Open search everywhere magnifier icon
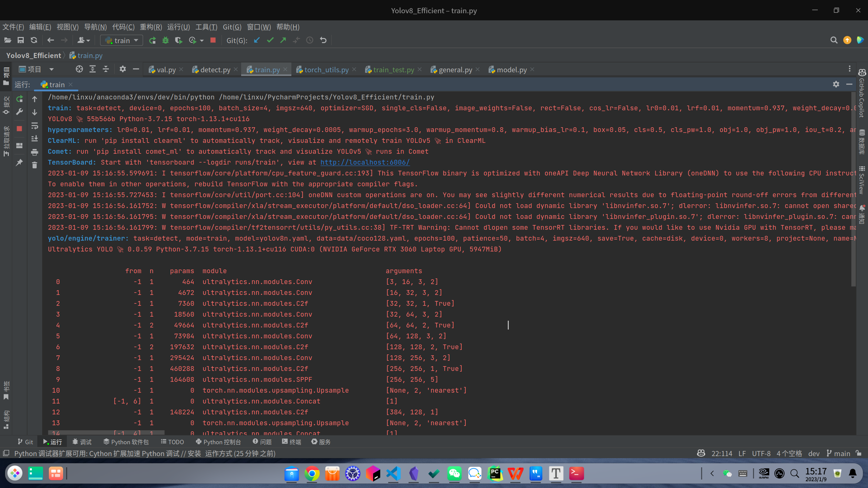Image resolution: width=868 pixels, height=488 pixels. (x=834, y=40)
